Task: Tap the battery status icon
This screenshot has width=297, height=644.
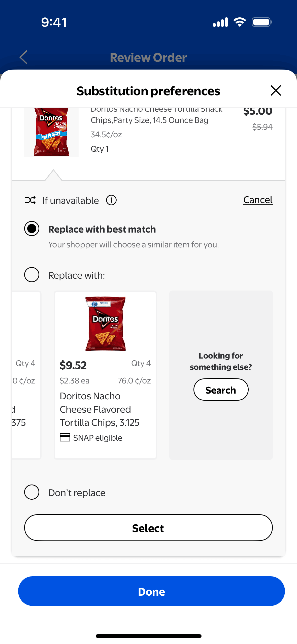Action: pos(262,22)
